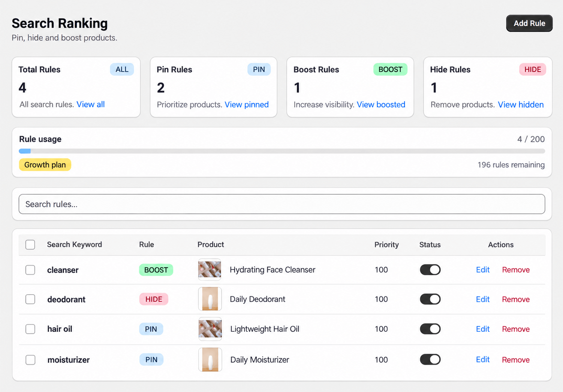Follow the View boosted link
The image size is (563, 392).
(381, 104)
